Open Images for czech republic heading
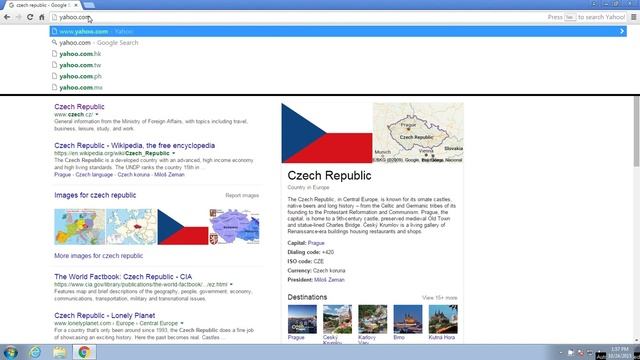This screenshot has width=640, height=360. click(x=95, y=195)
